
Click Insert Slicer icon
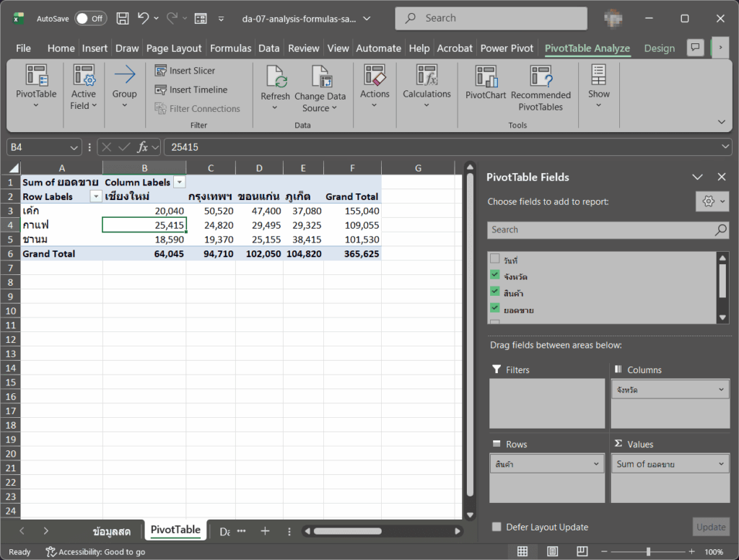[x=161, y=71]
